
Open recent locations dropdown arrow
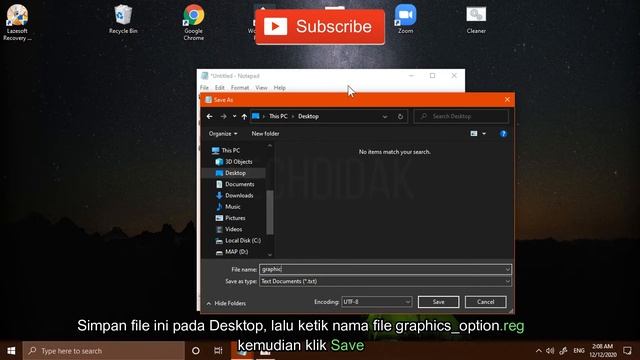click(234, 116)
